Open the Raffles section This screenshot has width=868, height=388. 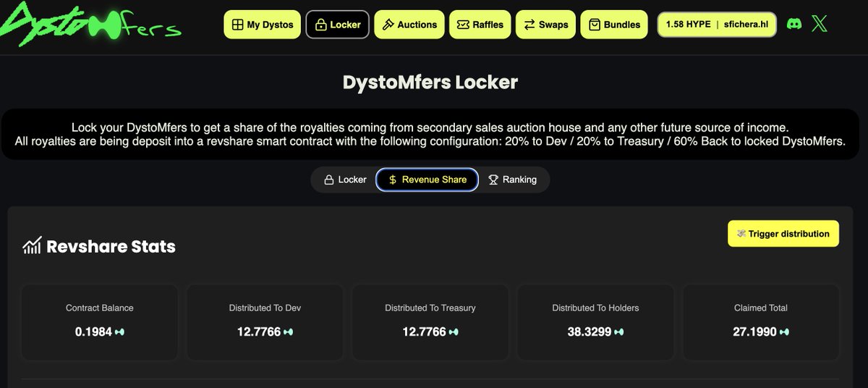point(480,25)
